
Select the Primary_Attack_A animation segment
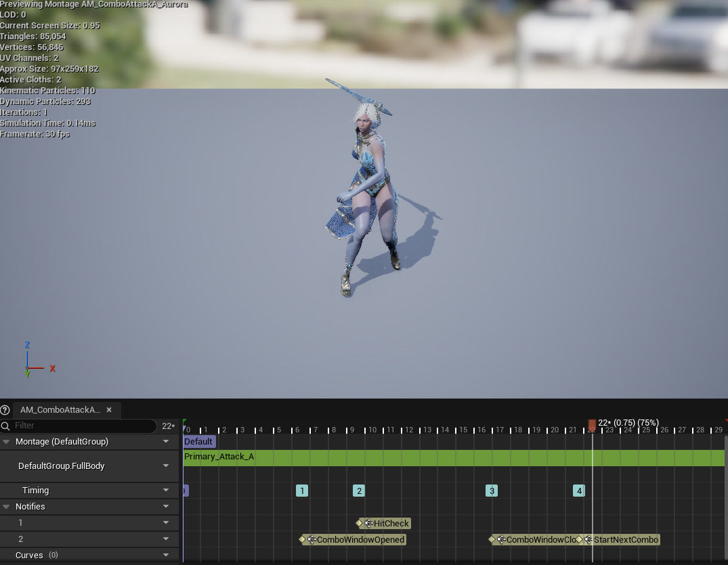(x=454, y=457)
